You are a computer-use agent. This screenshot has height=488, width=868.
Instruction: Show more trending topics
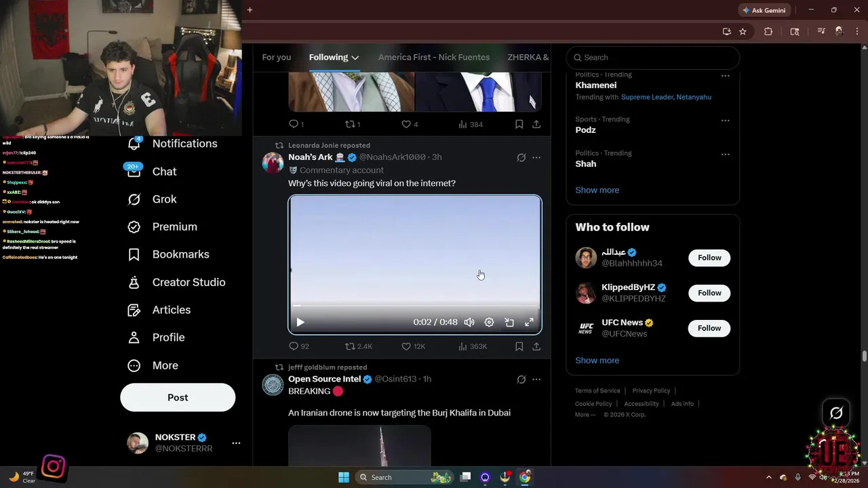tap(597, 190)
